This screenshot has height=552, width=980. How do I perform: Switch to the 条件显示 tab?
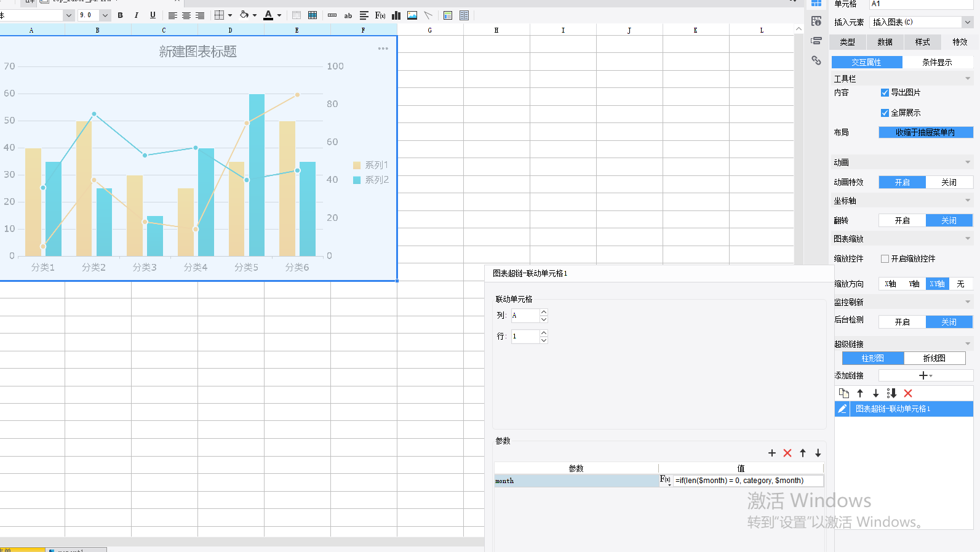tap(937, 62)
